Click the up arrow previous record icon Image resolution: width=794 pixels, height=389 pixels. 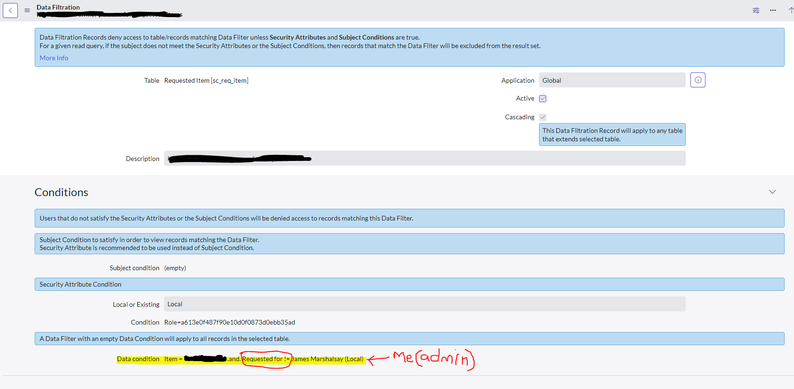pos(790,10)
